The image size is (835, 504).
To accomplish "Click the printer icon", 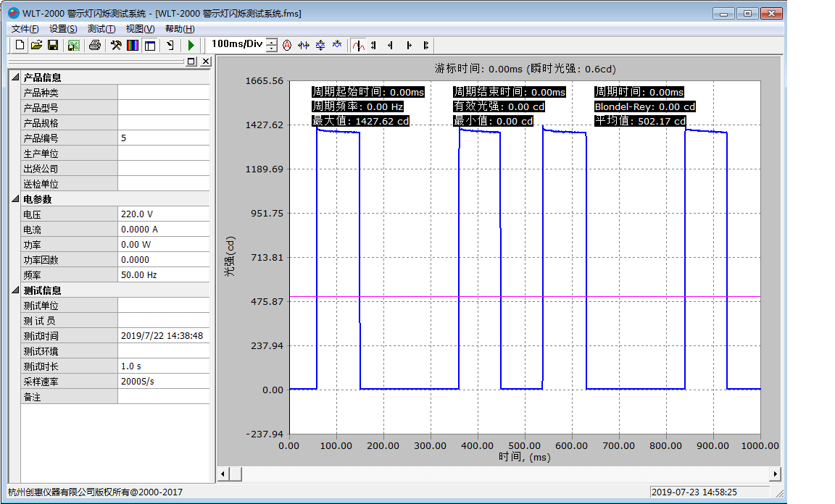I will coord(94,45).
